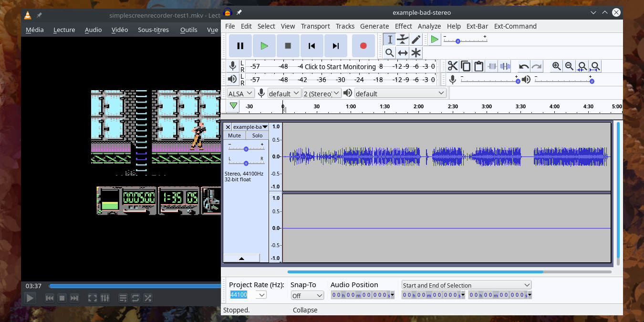Click the Paste icon in edit toolbar
Image resolution: width=644 pixels, height=322 pixels.
click(x=479, y=66)
